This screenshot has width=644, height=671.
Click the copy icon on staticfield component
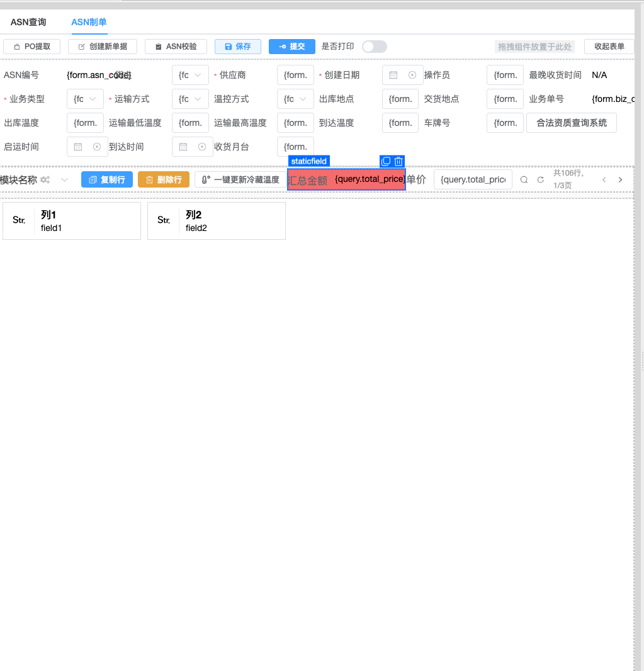tap(387, 162)
